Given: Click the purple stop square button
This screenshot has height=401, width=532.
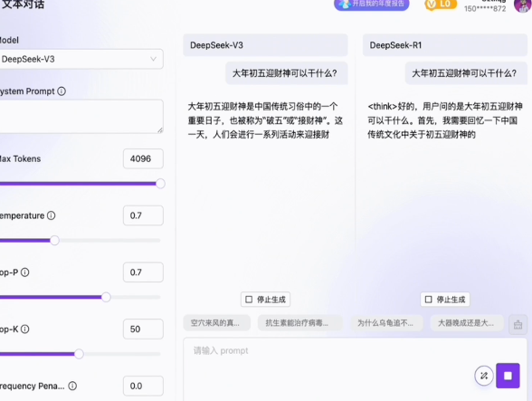Looking at the screenshot, I should coord(508,376).
